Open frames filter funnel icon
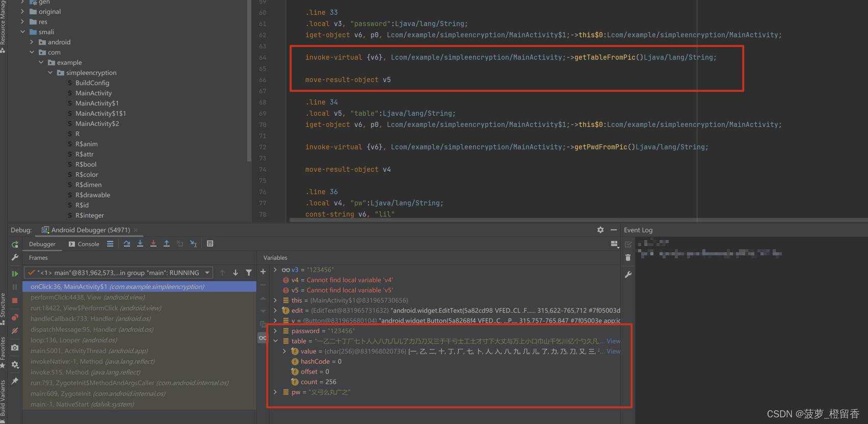868x424 pixels. 249,273
